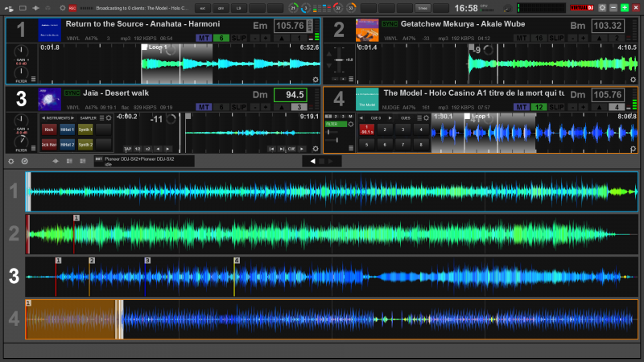Screen dimensions: 644x362
Task: Click the diamond icon below deck 3
Action: pyautogui.click(x=56, y=162)
